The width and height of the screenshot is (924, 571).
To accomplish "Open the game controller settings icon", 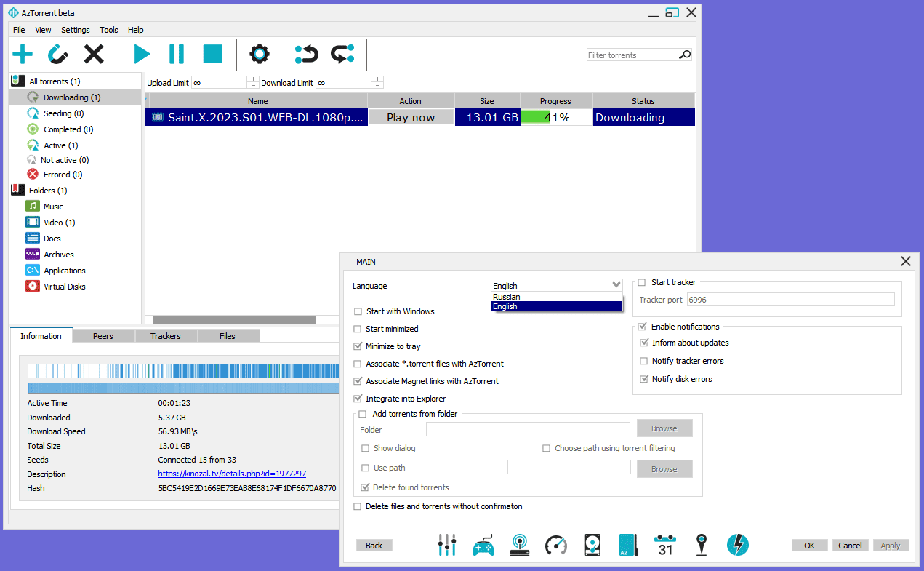I will [483, 546].
